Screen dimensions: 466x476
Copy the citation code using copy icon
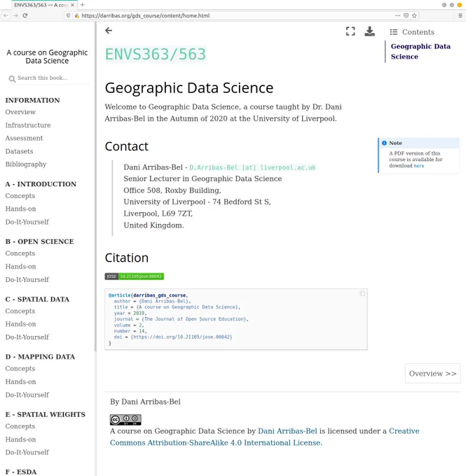point(362,293)
